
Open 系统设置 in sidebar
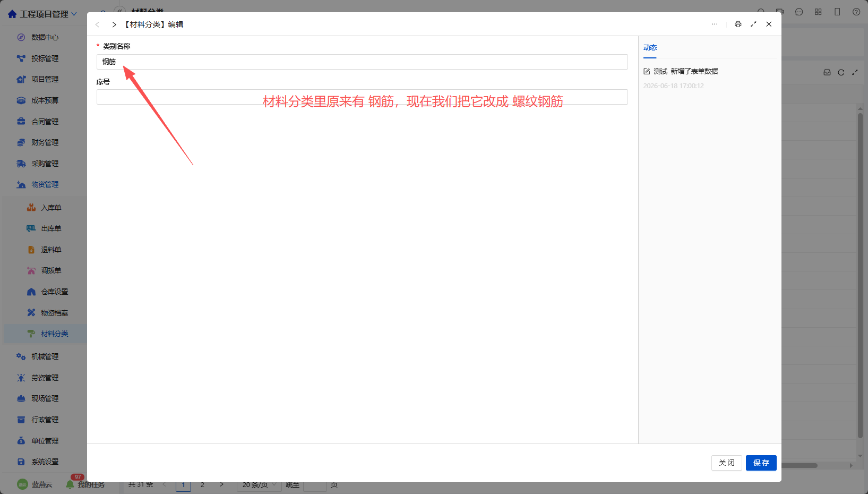tap(45, 462)
